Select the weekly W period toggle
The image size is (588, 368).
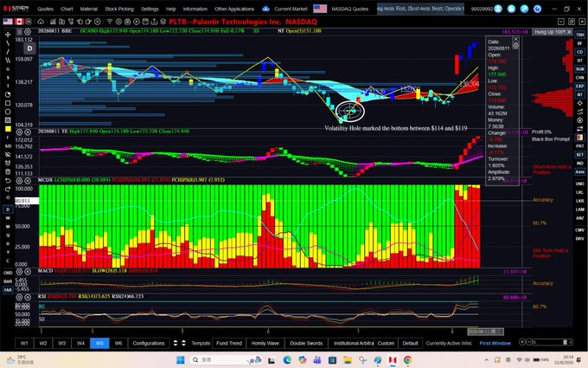point(8,218)
